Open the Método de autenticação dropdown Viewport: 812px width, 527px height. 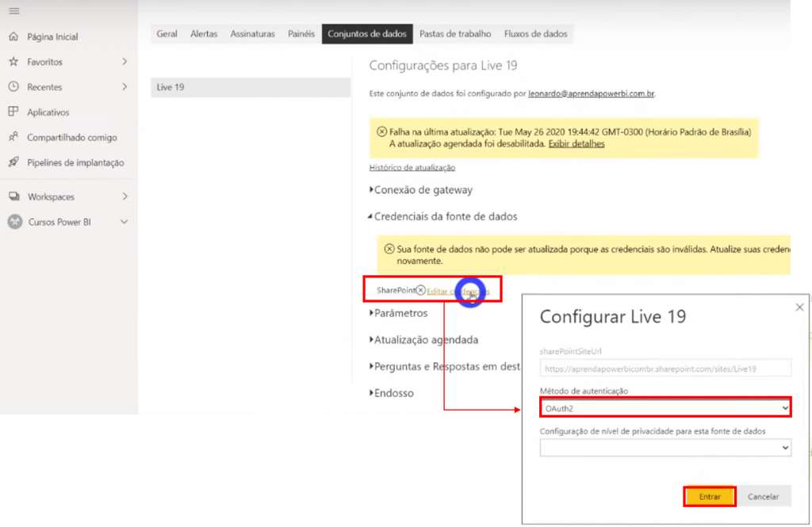(665, 407)
